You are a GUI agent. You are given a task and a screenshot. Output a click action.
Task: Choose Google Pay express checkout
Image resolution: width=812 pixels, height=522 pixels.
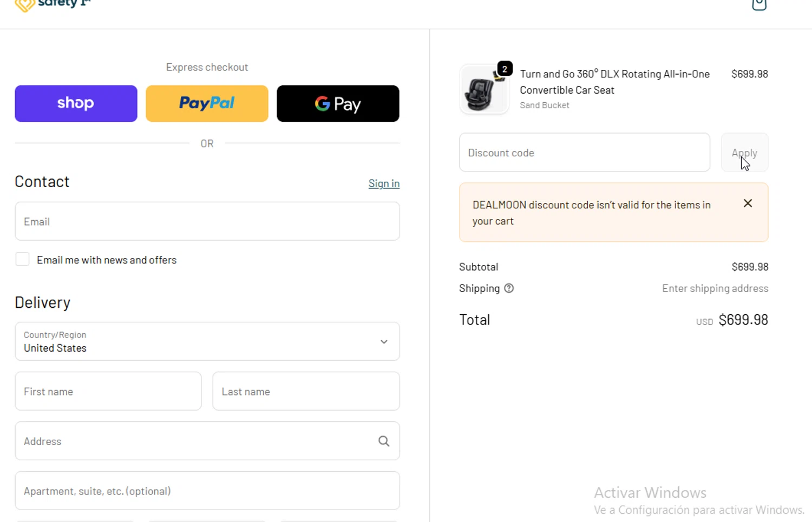coord(338,103)
